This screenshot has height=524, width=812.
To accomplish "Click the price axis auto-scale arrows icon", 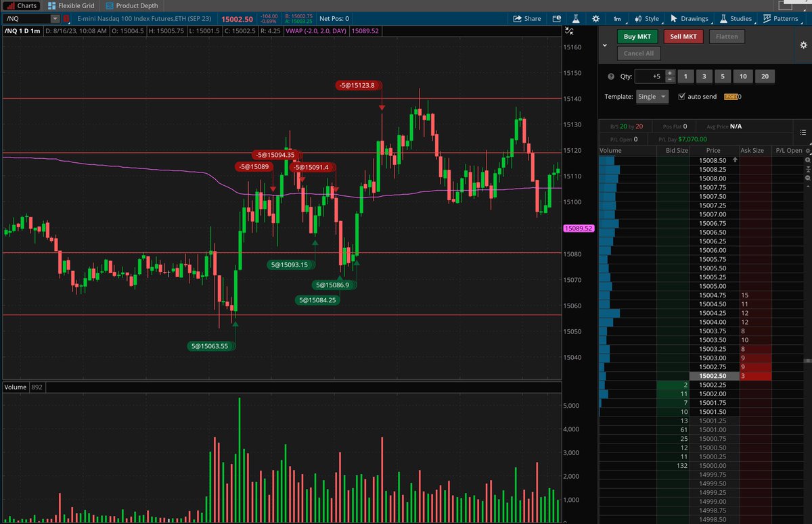I will (x=569, y=31).
